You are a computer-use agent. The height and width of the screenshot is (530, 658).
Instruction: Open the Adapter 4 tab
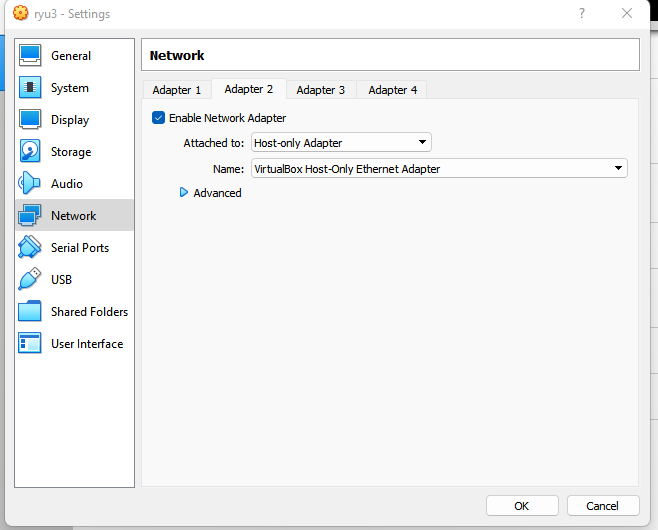click(393, 90)
